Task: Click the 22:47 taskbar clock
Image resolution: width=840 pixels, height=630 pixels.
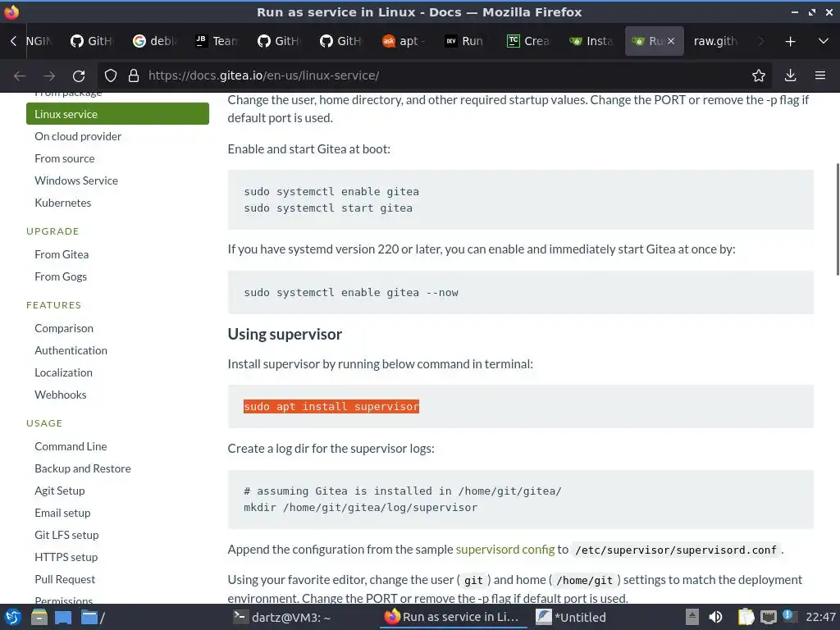Action: tap(820, 617)
